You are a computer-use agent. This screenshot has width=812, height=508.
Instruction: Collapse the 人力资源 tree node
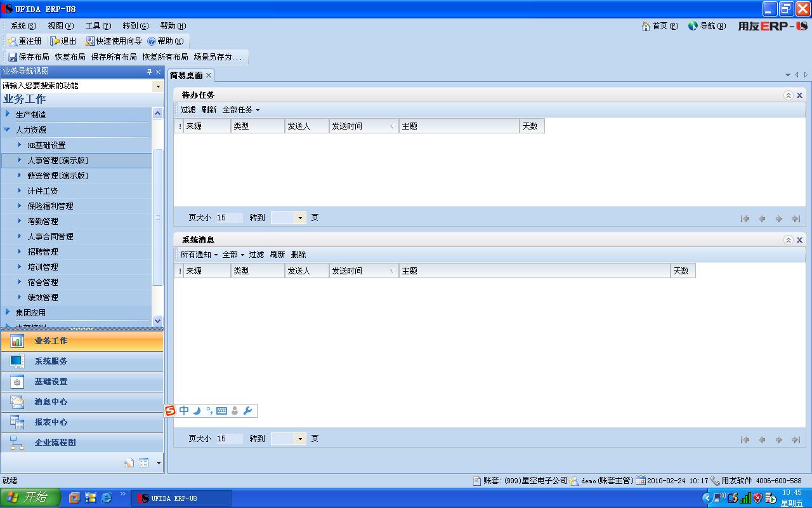click(x=8, y=130)
